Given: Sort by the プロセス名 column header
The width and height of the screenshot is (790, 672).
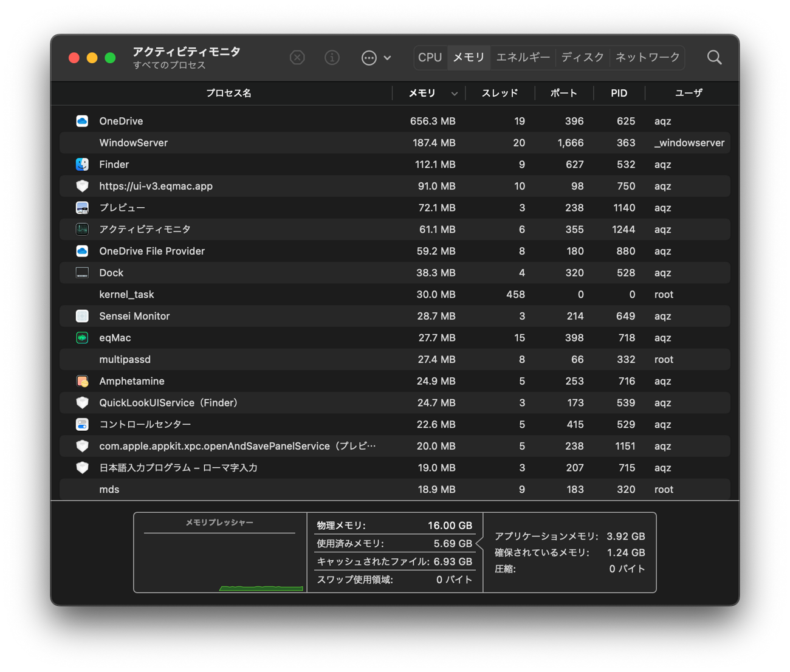Looking at the screenshot, I should coord(228,93).
